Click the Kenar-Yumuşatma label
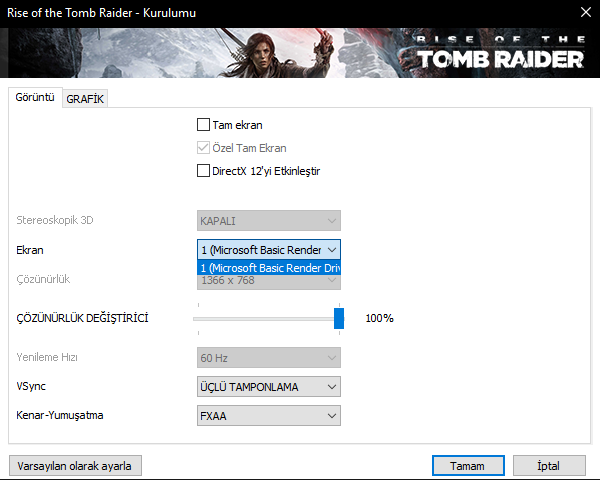This screenshot has height=480, width=600. coord(60,415)
